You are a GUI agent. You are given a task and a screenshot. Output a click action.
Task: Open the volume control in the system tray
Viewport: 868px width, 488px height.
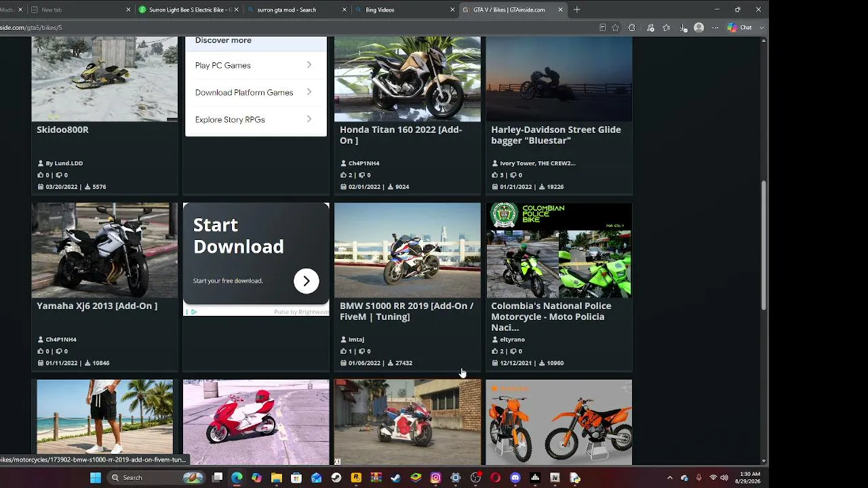724,478
